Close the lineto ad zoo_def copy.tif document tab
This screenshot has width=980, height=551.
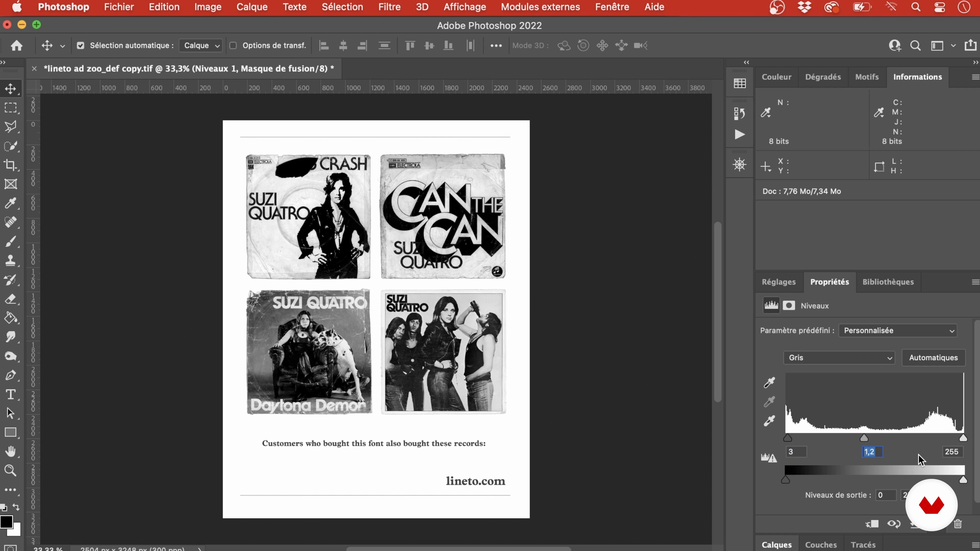tap(34, 69)
